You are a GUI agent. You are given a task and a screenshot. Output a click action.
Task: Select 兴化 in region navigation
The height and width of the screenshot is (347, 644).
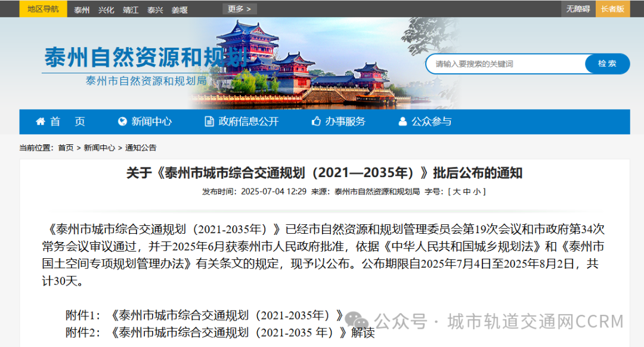pyautogui.click(x=106, y=10)
